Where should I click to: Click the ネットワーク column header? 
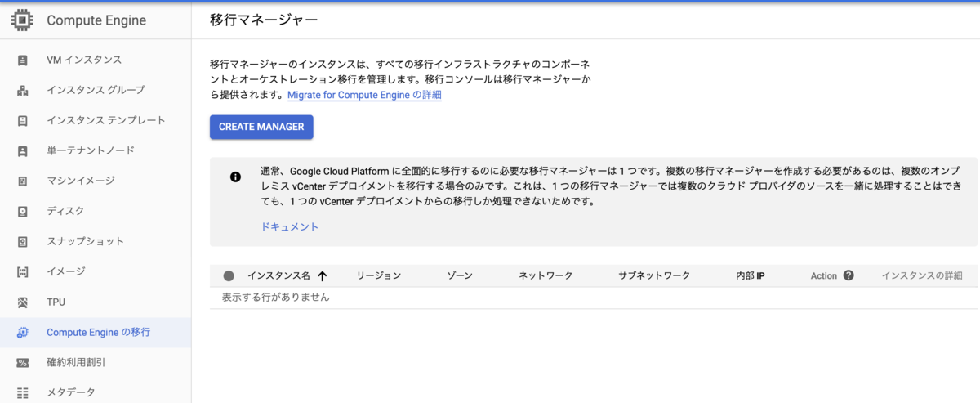[546, 276]
